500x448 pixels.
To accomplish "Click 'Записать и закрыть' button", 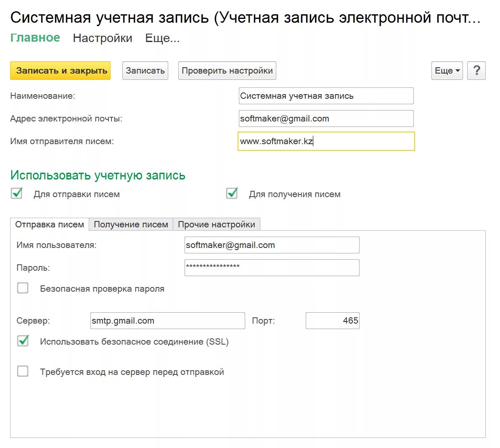I will (x=60, y=71).
